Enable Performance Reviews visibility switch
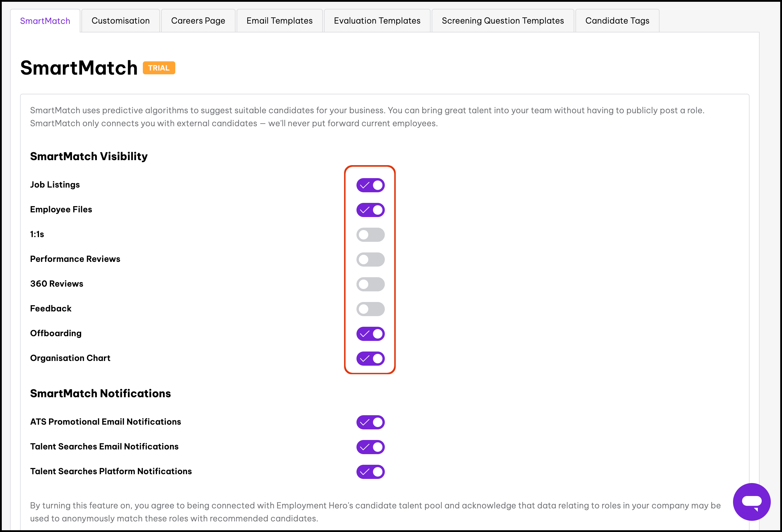 (x=370, y=260)
